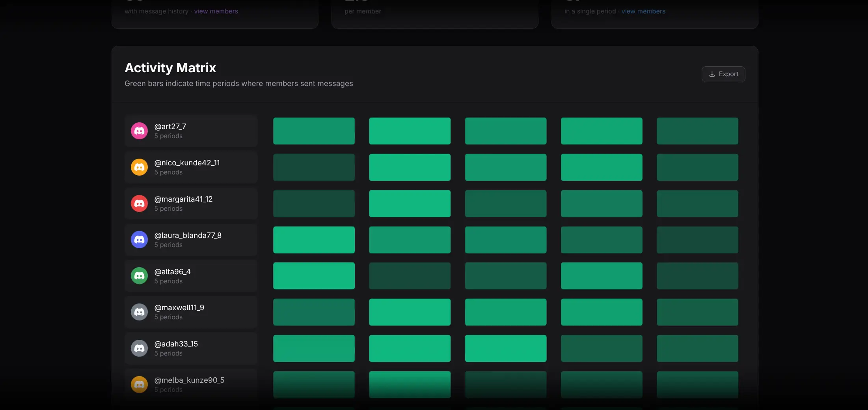The image size is (868, 410).
Task: Open view members link under single period
Action: (x=643, y=11)
